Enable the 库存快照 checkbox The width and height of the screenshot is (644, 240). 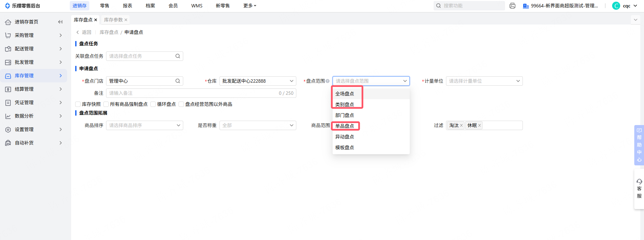tap(78, 104)
